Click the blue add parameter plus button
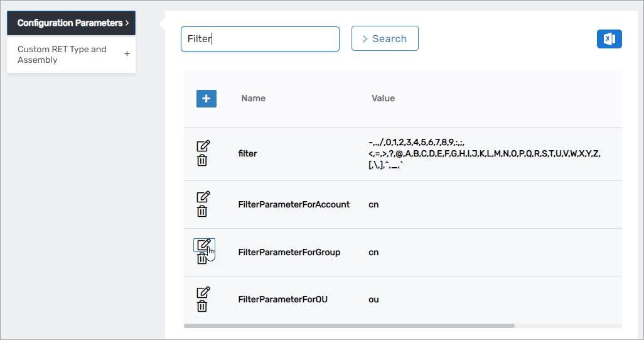 [207, 99]
